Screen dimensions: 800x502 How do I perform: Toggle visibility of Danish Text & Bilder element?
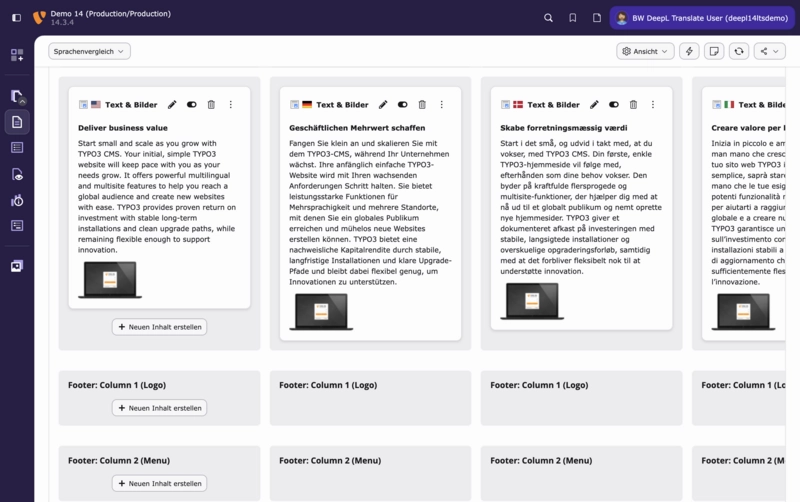614,105
